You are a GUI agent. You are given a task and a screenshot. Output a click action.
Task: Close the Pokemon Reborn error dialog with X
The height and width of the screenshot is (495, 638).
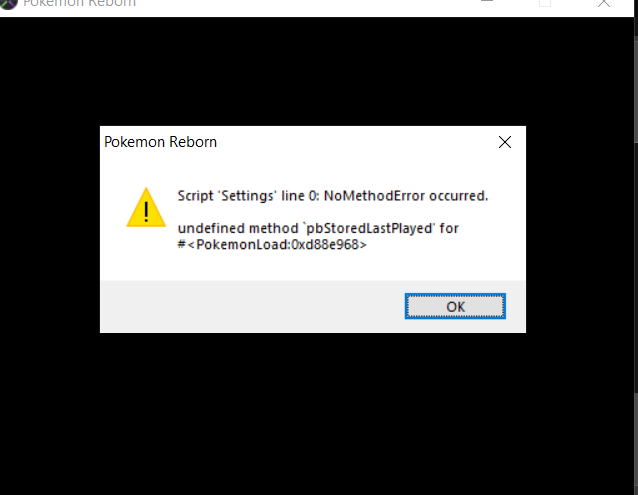[x=505, y=142]
